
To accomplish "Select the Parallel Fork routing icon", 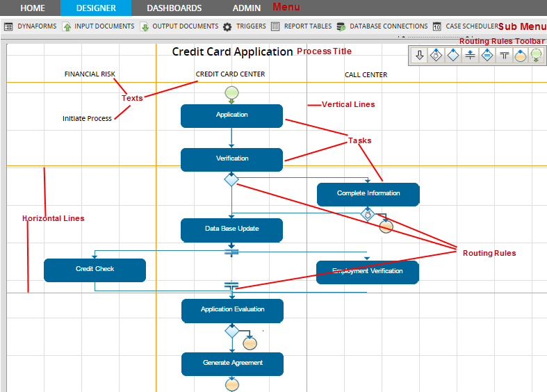I will [471, 56].
